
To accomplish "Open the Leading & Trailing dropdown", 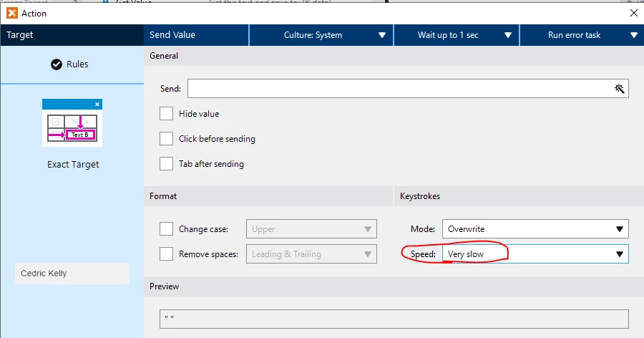I will click(x=311, y=254).
